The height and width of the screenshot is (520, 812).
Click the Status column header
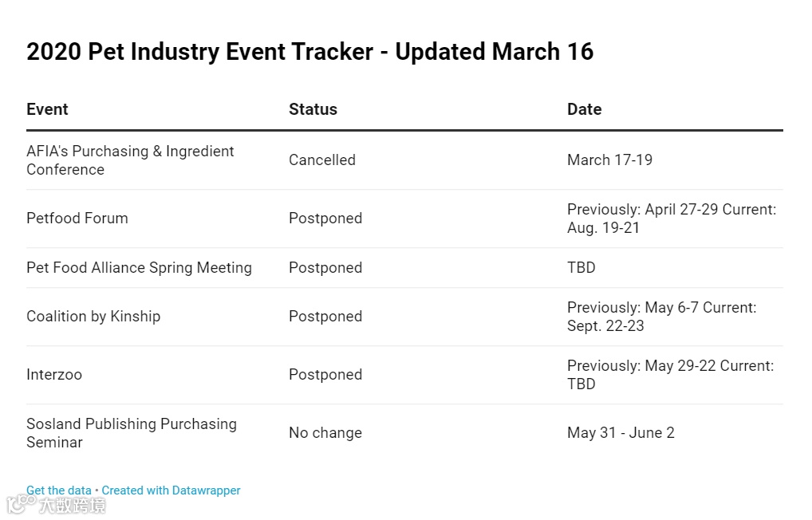coord(313,109)
